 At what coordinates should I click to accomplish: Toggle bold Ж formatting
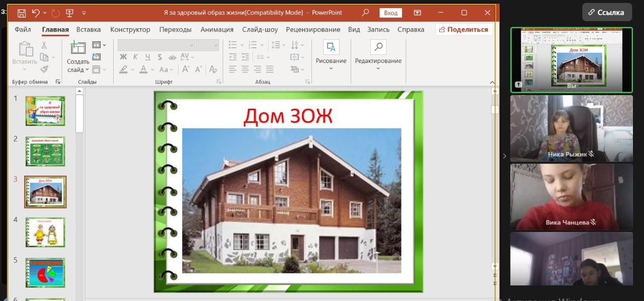123,57
